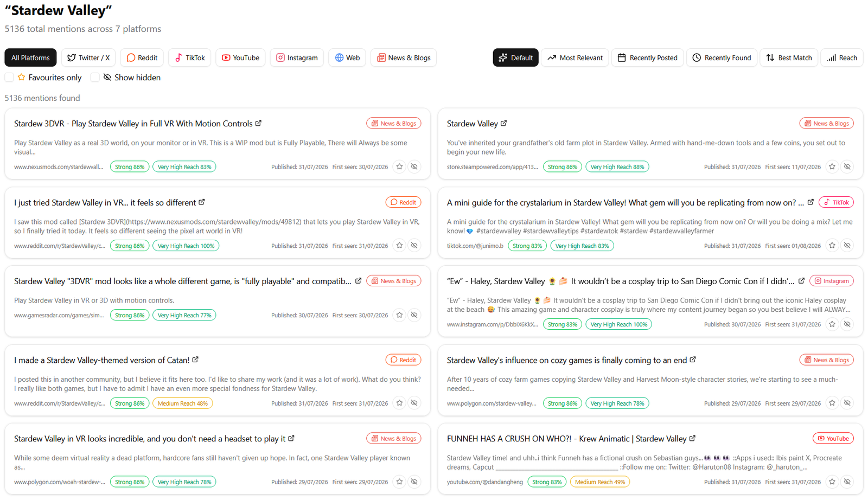Viewport: 868px width, 500px height.
Task: Open external link icon next to Steam Stardew Valley title
Action: pos(503,123)
